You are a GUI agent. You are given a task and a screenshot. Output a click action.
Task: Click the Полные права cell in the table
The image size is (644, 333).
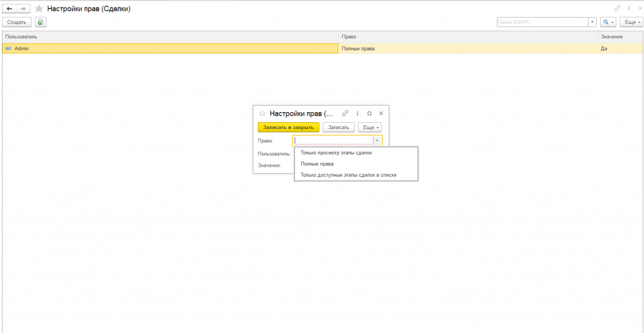click(x=468, y=48)
